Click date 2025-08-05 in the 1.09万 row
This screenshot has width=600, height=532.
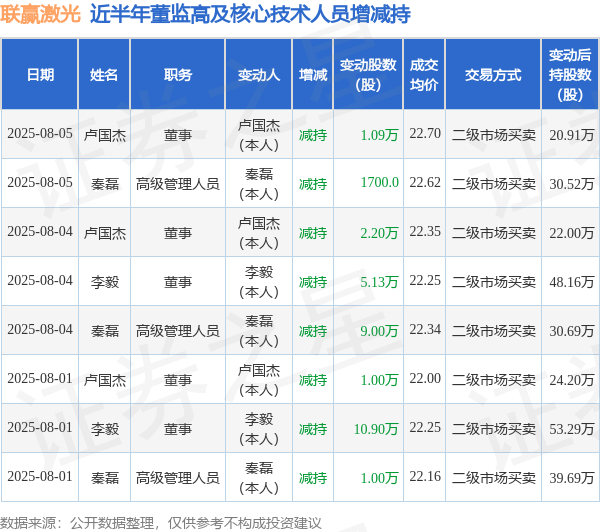coord(40,134)
